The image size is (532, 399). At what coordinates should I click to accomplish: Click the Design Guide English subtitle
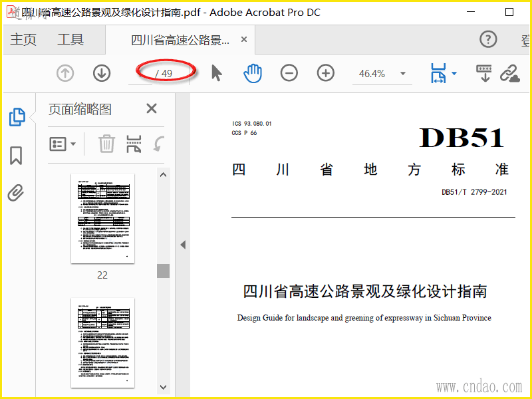coord(364,318)
